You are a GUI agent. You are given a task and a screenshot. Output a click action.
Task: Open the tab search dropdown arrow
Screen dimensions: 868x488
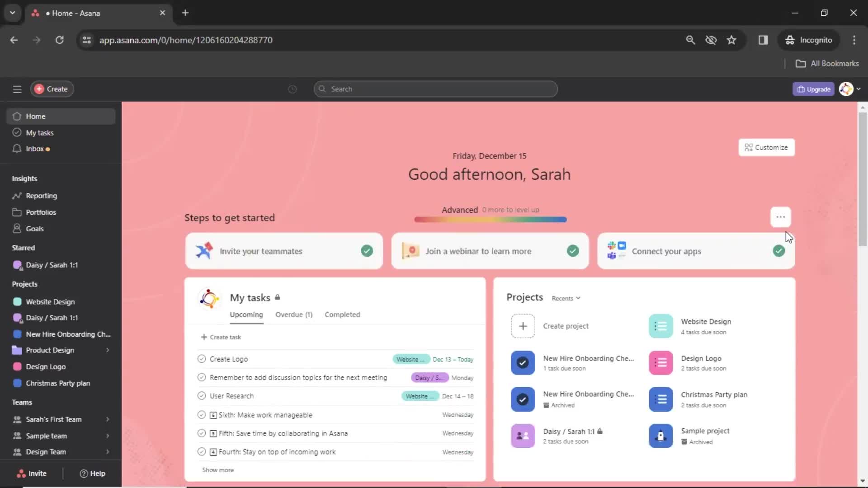(x=12, y=13)
